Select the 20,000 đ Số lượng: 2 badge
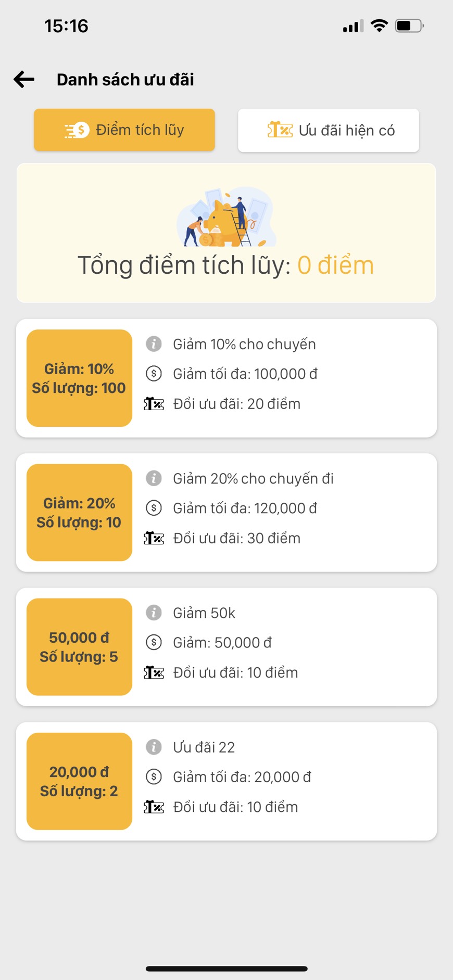The height and width of the screenshot is (980, 453). click(x=79, y=781)
